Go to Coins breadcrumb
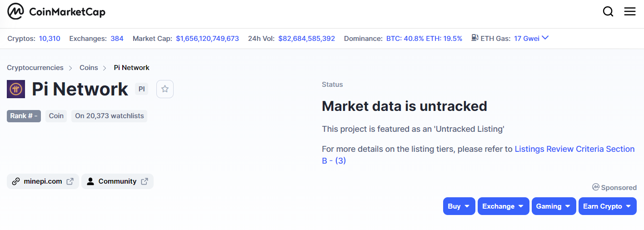The height and width of the screenshot is (230, 644). pos(89,68)
